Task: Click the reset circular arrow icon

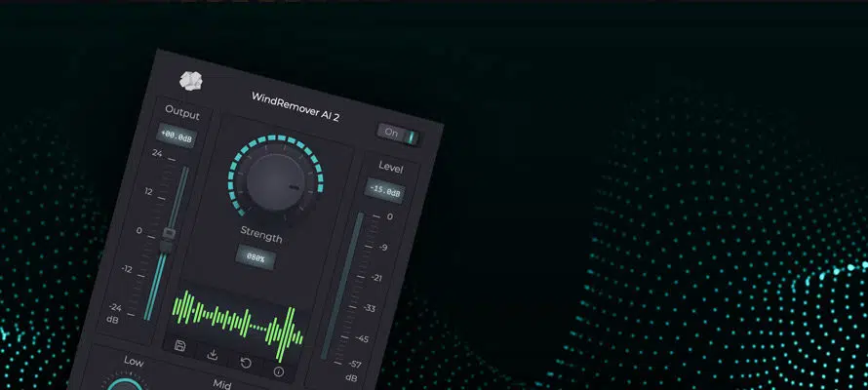Action: click(x=245, y=363)
